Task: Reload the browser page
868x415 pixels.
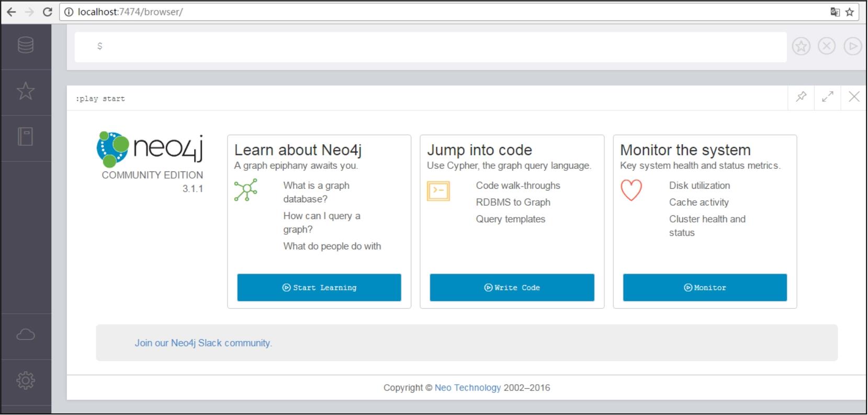Action: tap(47, 11)
